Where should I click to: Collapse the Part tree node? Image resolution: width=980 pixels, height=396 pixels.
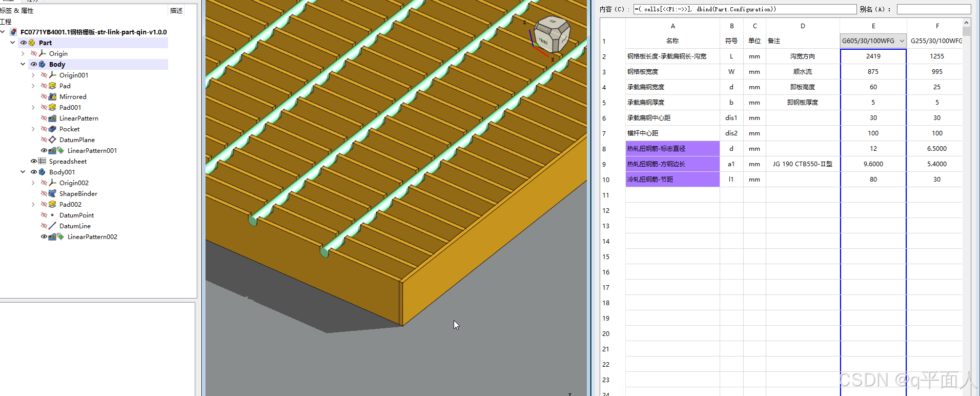pos(13,43)
